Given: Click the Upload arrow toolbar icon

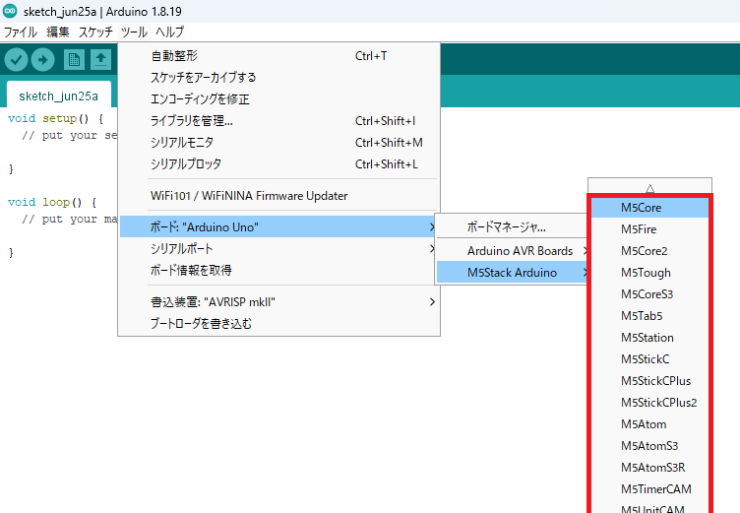Looking at the screenshot, I should 43,60.
